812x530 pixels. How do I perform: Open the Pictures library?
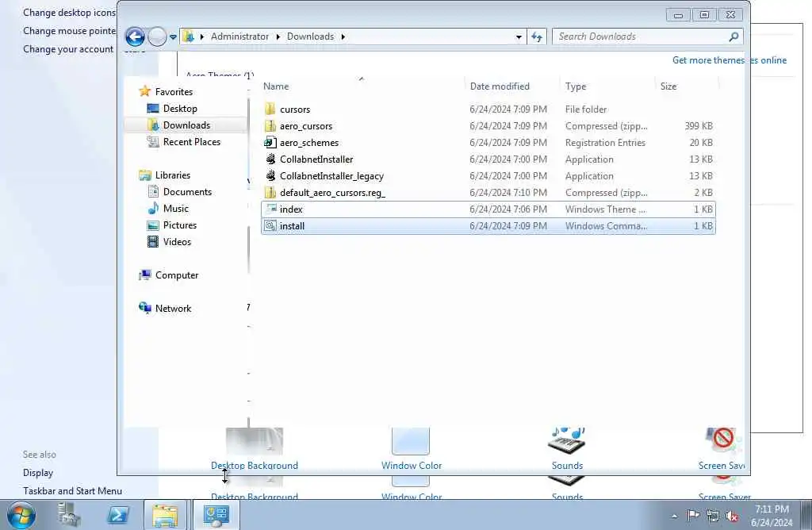[180, 225]
